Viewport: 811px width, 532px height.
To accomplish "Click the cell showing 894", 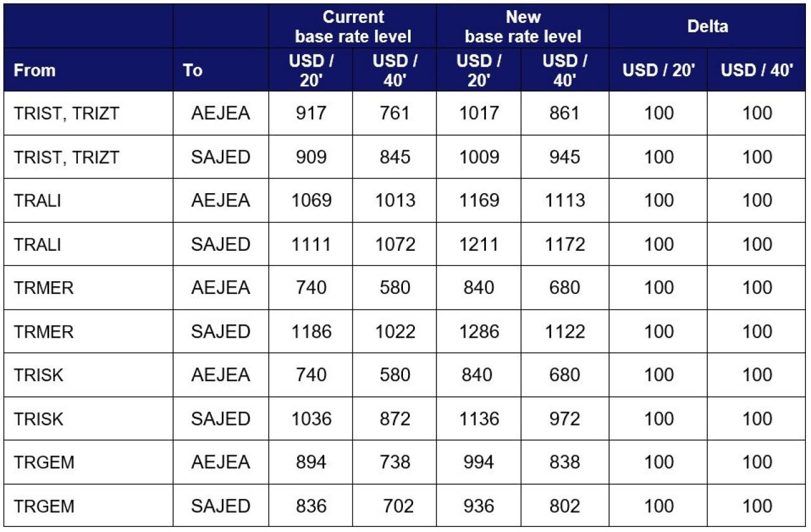I will pos(310,463).
